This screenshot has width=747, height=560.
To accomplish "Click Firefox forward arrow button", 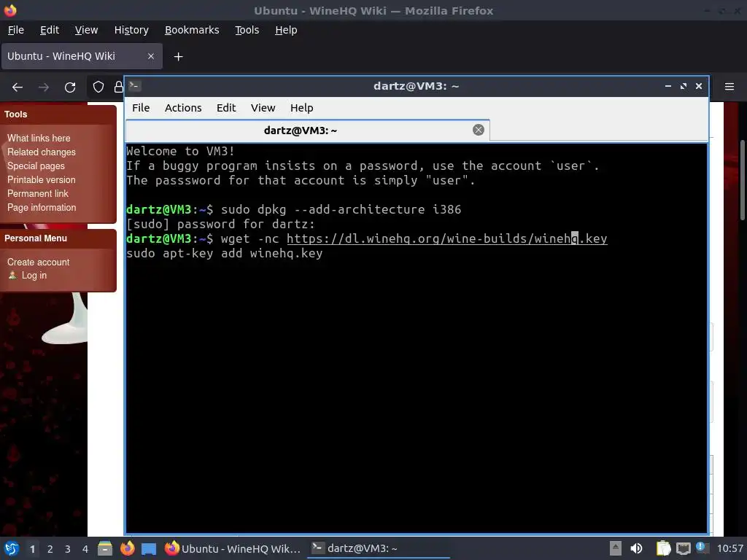I will 44,87.
